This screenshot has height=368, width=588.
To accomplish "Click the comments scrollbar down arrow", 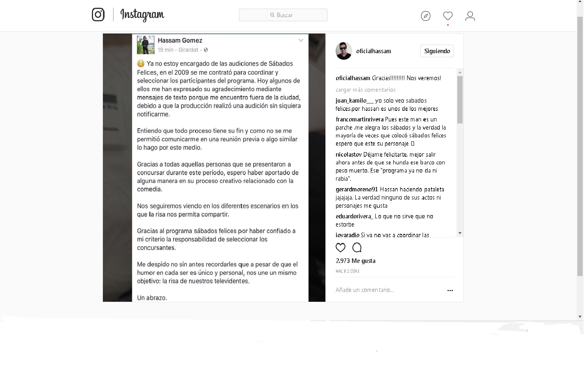I will click(x=460, y=233).
